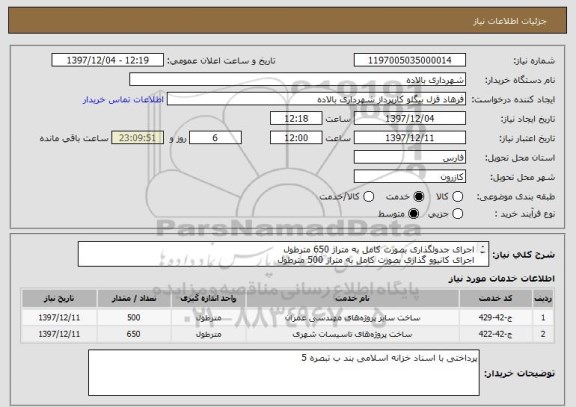Click quantity cell 500

(134, 317)
